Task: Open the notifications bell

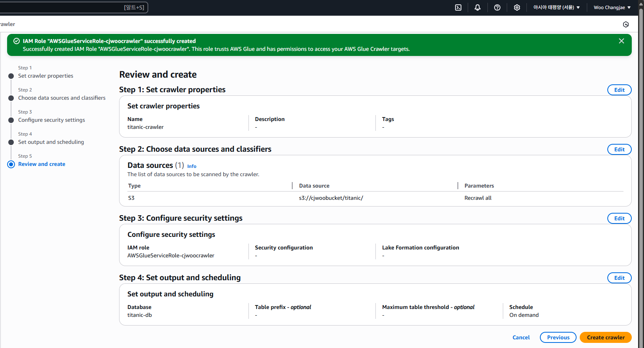Action: click(478, 7)
